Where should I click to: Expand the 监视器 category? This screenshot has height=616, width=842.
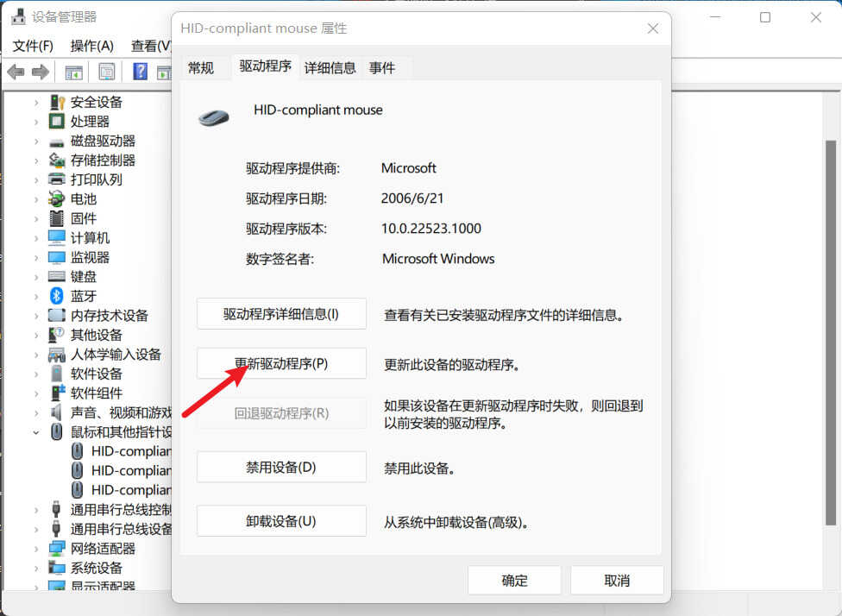36,257
